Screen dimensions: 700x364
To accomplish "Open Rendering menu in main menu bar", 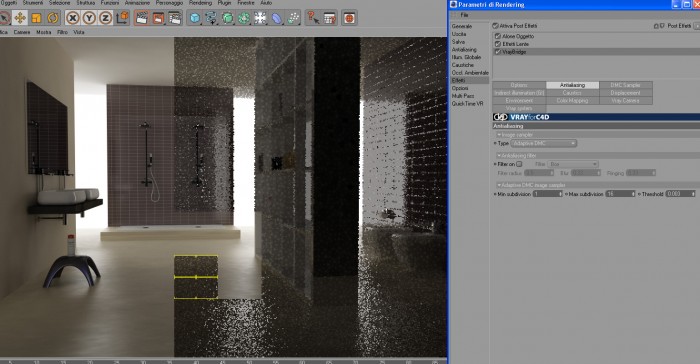I will pos(201,3).
